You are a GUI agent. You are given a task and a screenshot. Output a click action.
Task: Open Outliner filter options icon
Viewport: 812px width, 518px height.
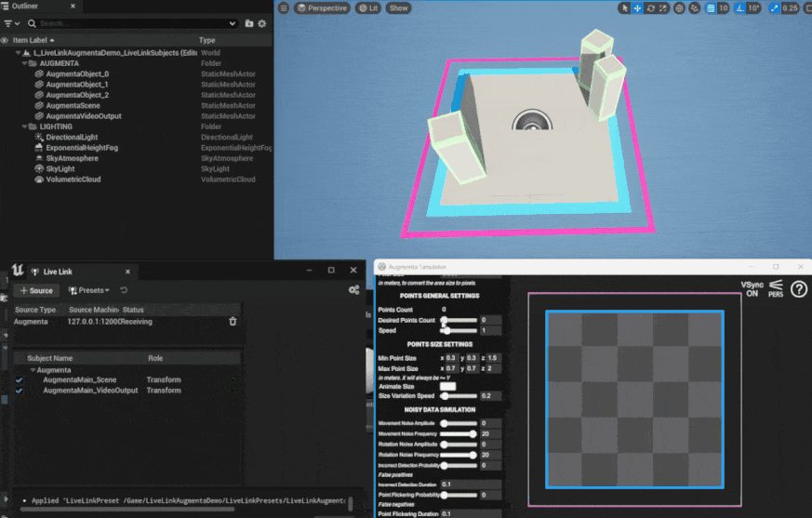(x=11, y=23)
